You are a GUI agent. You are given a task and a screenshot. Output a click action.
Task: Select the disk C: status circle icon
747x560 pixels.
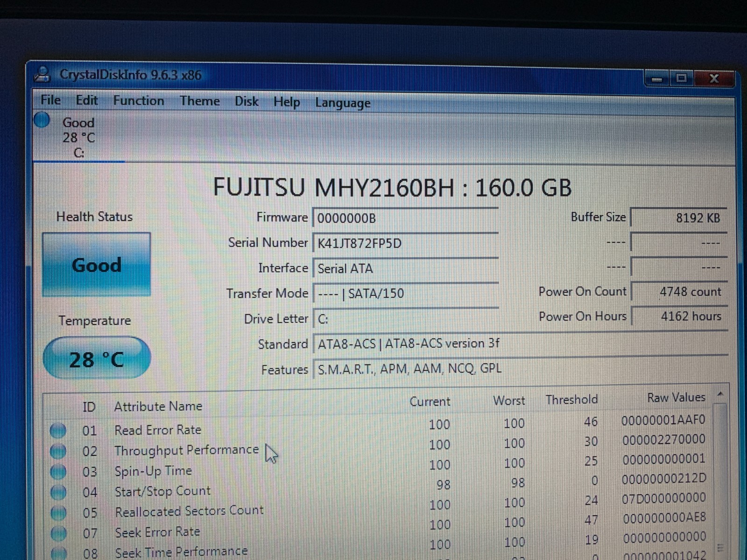42,120
